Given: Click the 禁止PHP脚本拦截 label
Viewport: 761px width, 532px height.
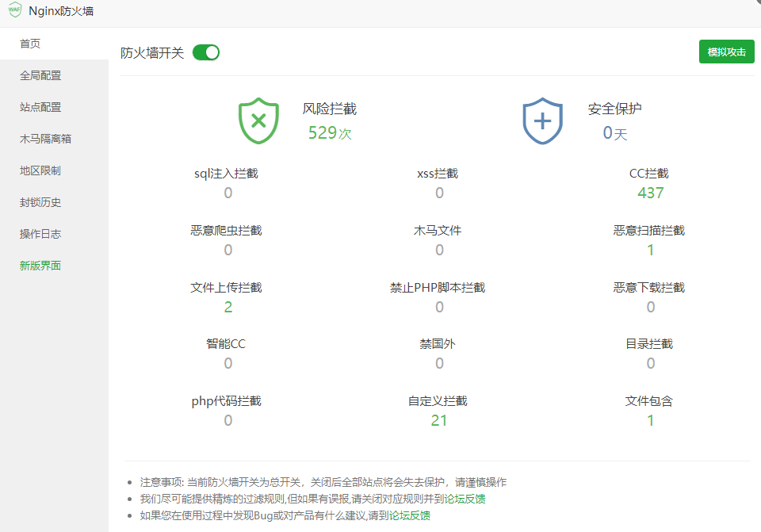Looking at the screenshot, I should click(438, 288).
